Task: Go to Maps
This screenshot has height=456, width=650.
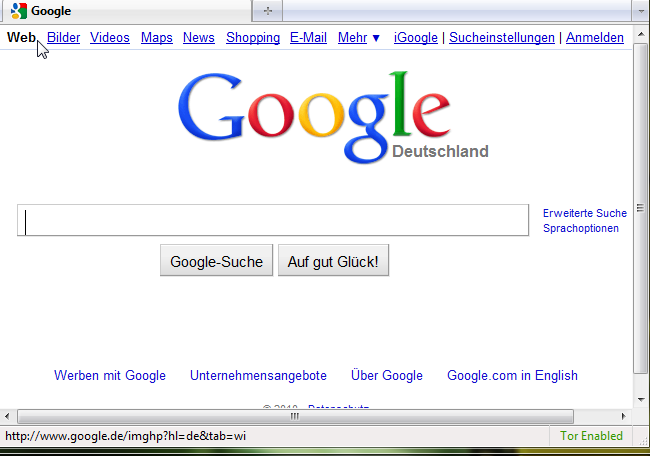Action: pos(157,37)
